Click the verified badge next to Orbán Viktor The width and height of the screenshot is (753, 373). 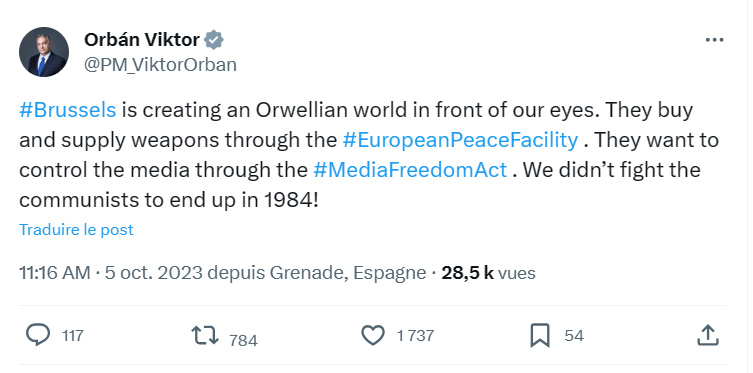(x=214, y=40)
